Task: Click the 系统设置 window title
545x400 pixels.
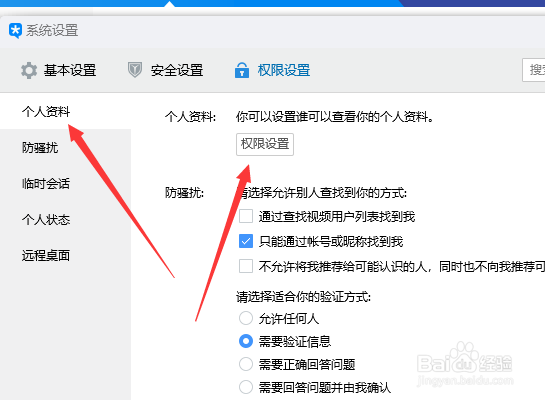Action: click(x=52, y=31)
